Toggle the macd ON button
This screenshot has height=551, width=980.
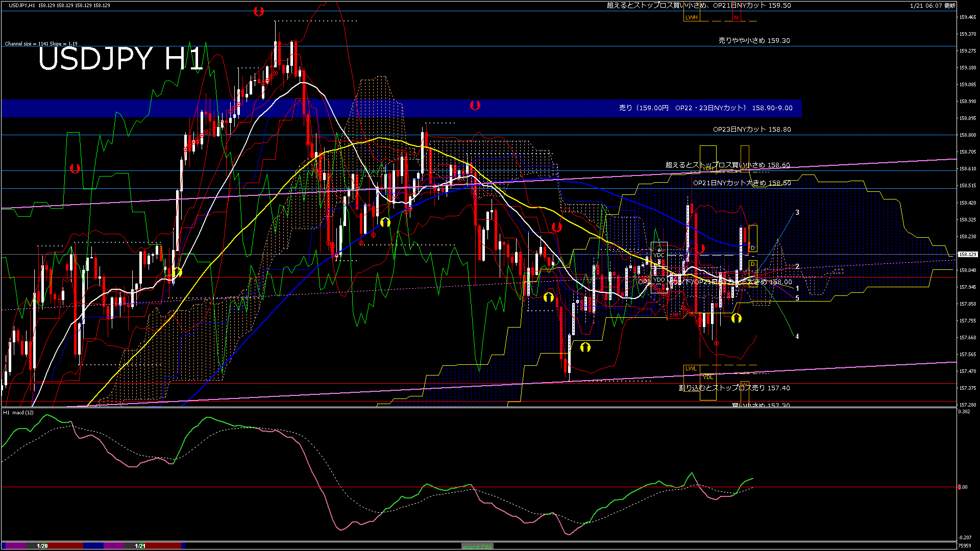477,546
